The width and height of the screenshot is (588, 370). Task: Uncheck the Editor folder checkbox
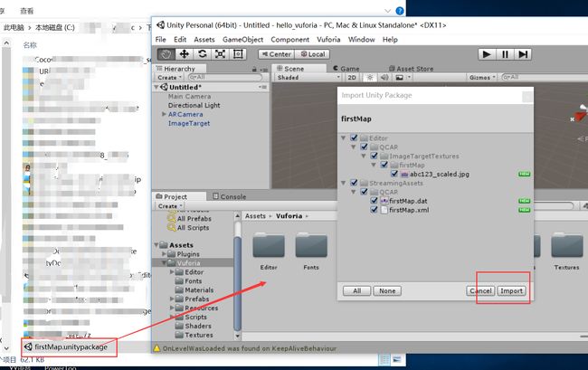pyautogui.click(x=354, y=138)
